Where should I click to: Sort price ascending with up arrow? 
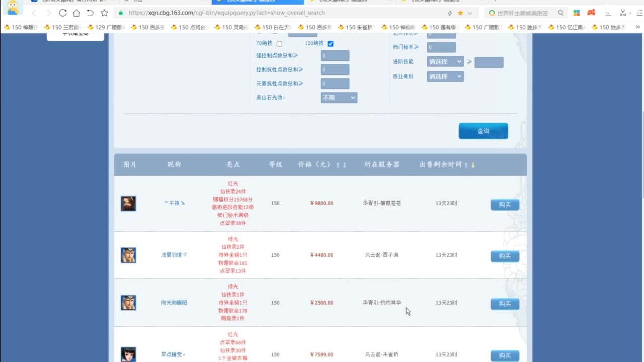pos(338,165)
